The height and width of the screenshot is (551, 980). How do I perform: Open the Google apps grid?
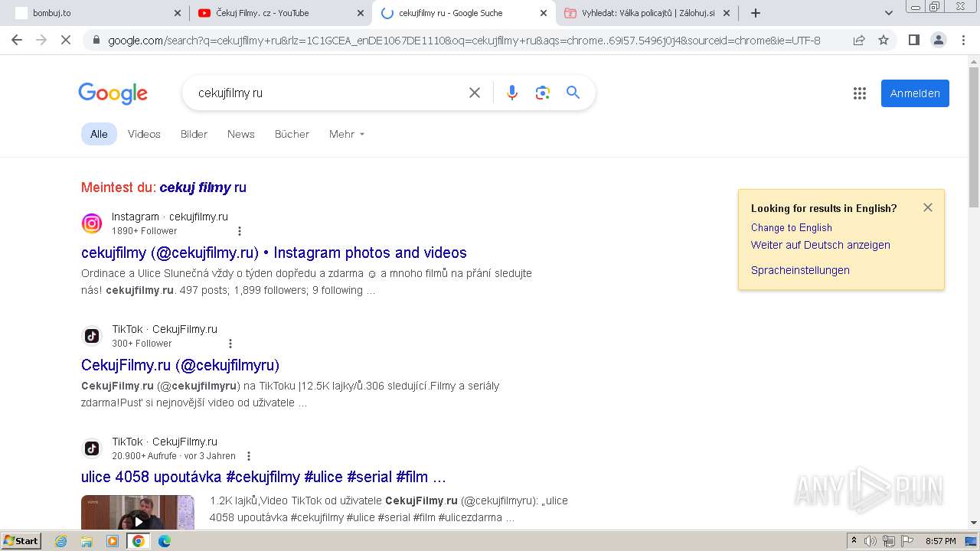tap(860, 93)
